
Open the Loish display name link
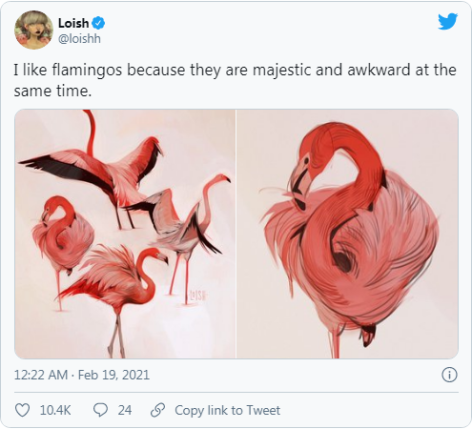point(73,23)
